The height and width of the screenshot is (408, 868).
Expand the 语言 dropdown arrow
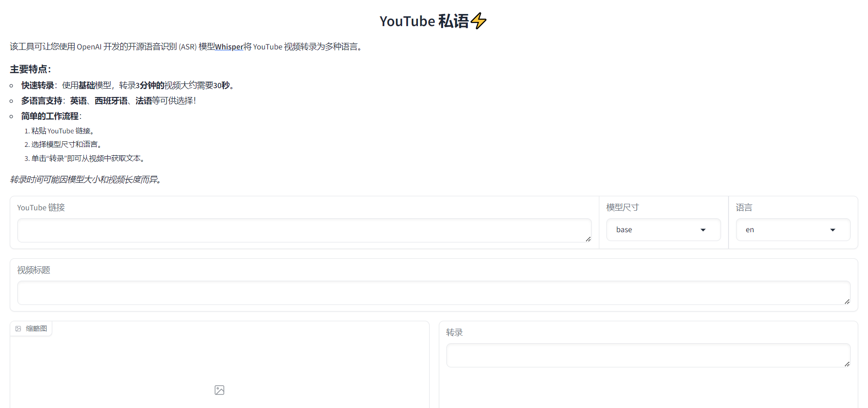(833, 230)
